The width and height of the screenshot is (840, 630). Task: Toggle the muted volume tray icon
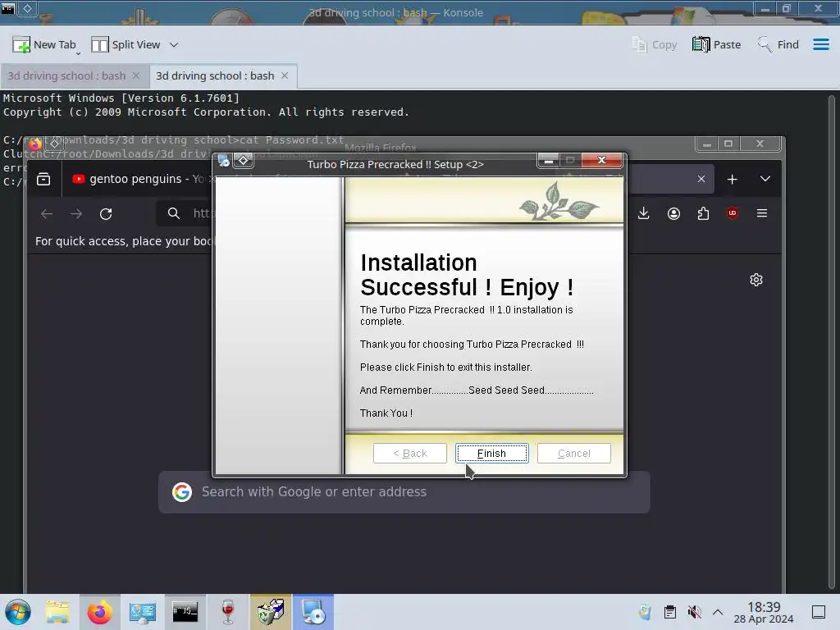point(694,612)
